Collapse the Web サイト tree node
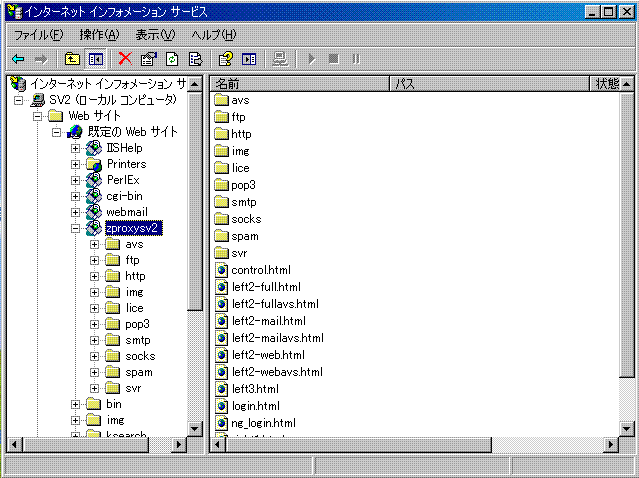 (x=37, y=116)
